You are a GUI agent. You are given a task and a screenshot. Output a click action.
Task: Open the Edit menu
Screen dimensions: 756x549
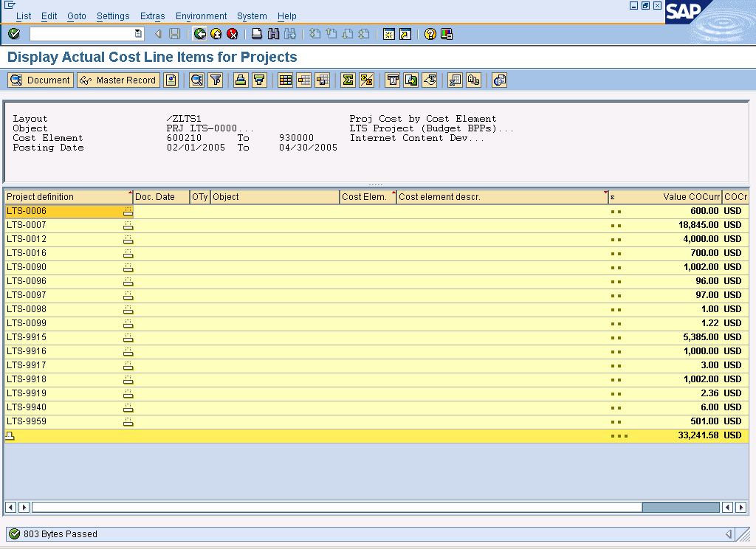(49, 16)
